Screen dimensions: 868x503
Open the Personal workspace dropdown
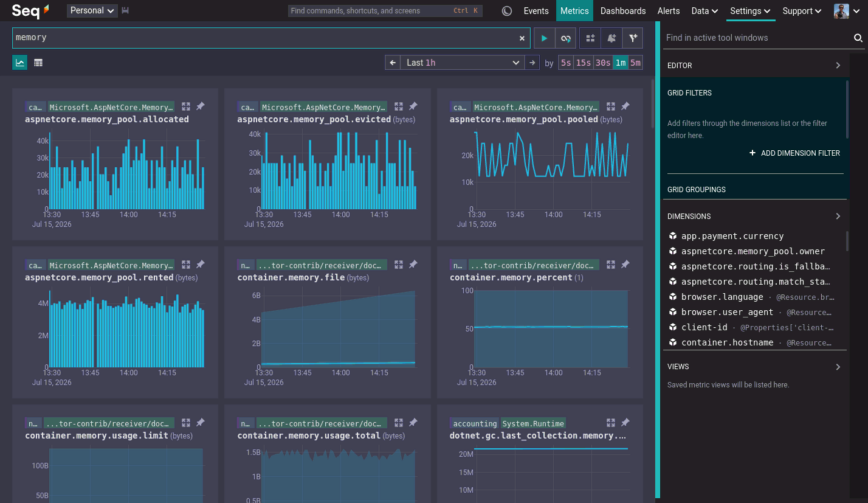pyautogui.click(x=92, y=10)
